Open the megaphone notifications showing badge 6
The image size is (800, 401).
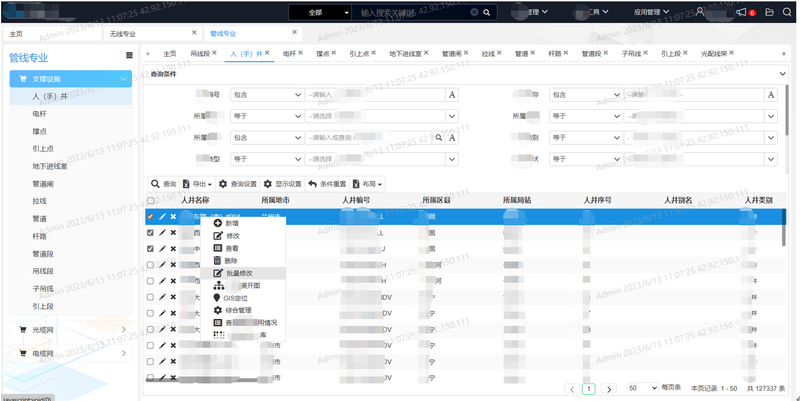point(741,12)
